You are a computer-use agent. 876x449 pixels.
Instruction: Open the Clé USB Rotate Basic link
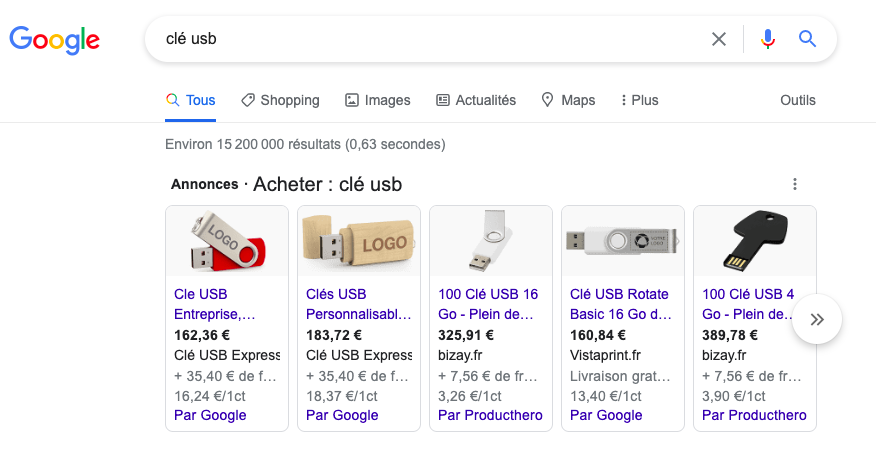tap(620, 304)
